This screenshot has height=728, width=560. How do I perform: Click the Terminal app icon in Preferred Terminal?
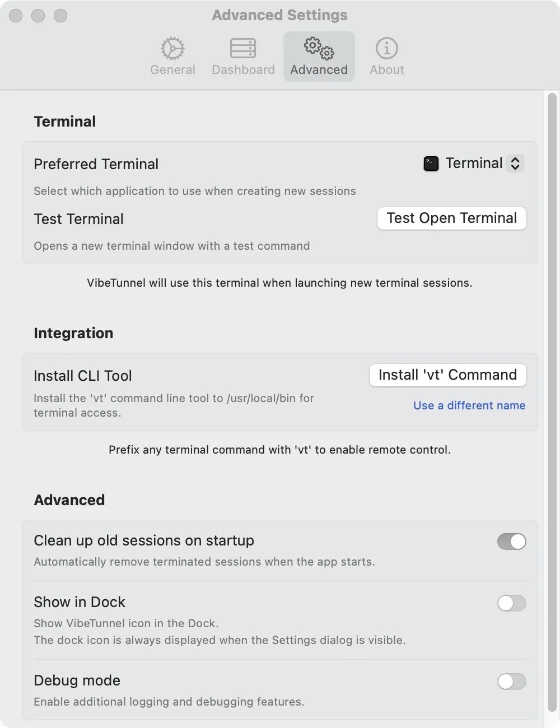[x=431, y=164]
